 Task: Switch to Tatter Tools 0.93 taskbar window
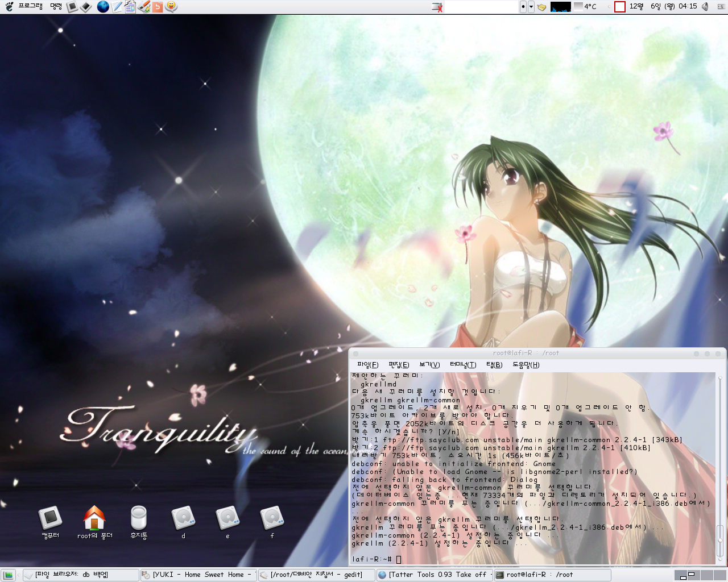click(x=435, y=575)
